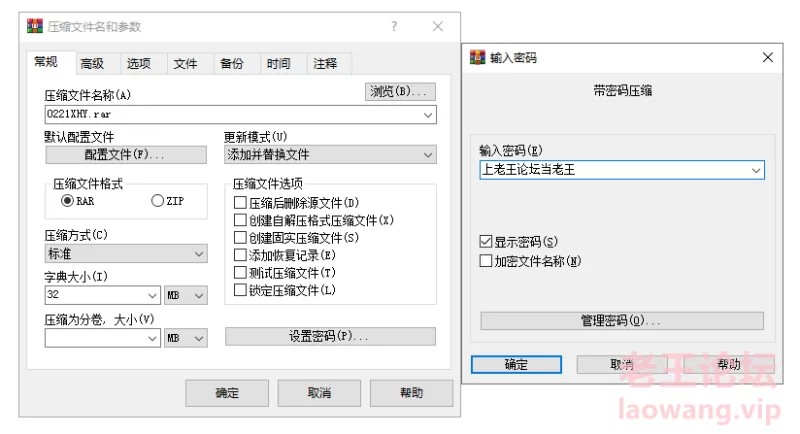This screenshot has width=800, height=434.
Task: Expand the 字典大小 MB unit dropdown
Action: coord(198,296)
